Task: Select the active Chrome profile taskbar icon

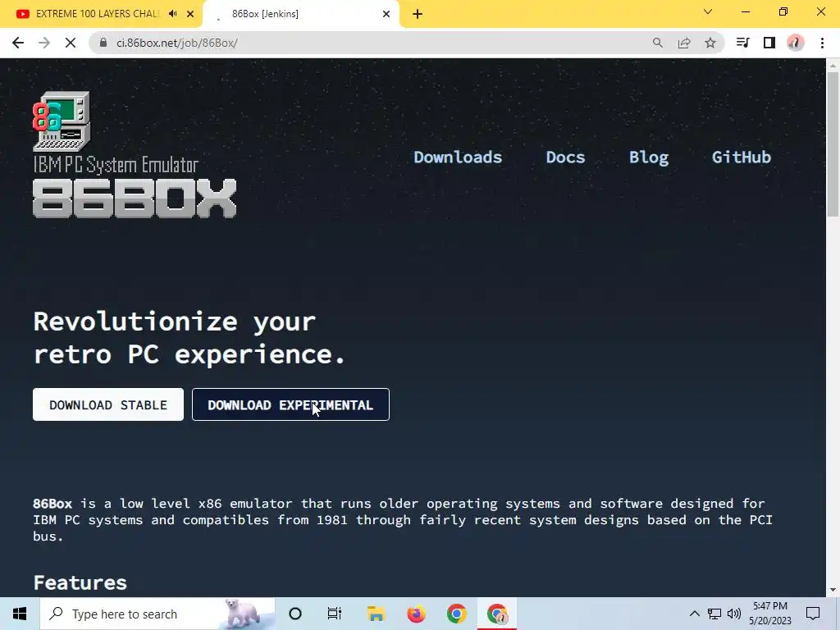Action: click(497, 614)
